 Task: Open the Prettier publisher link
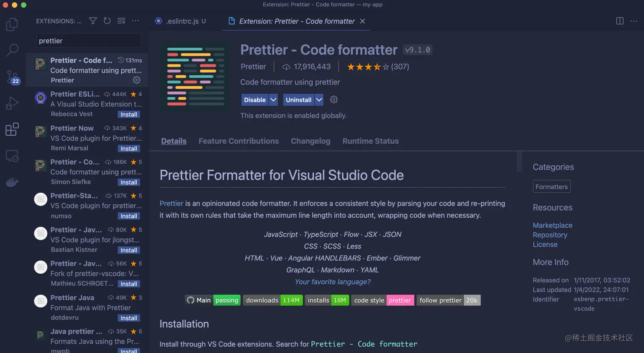tap(253, 67)
